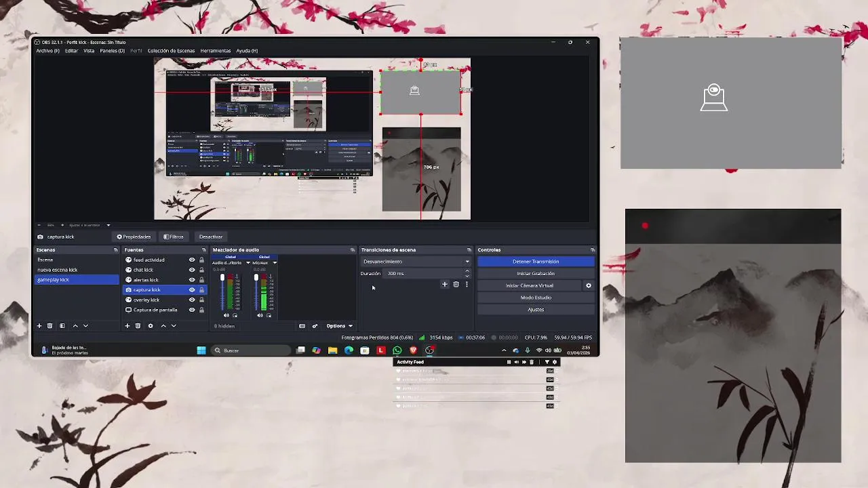Click the Audio del escritorio volume slider

pyautogui.click(x=222, y=292)
